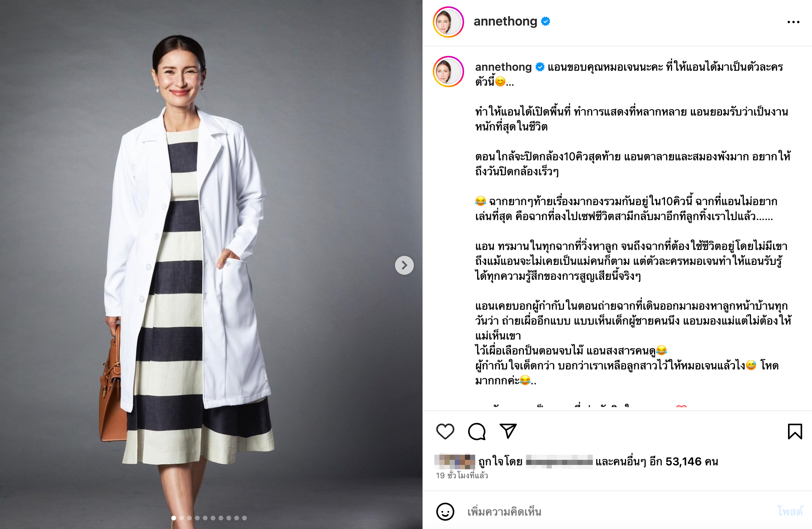Screen dimensions: 812x529
Task: Open emoji picker smiley icon
Action: 445,512
